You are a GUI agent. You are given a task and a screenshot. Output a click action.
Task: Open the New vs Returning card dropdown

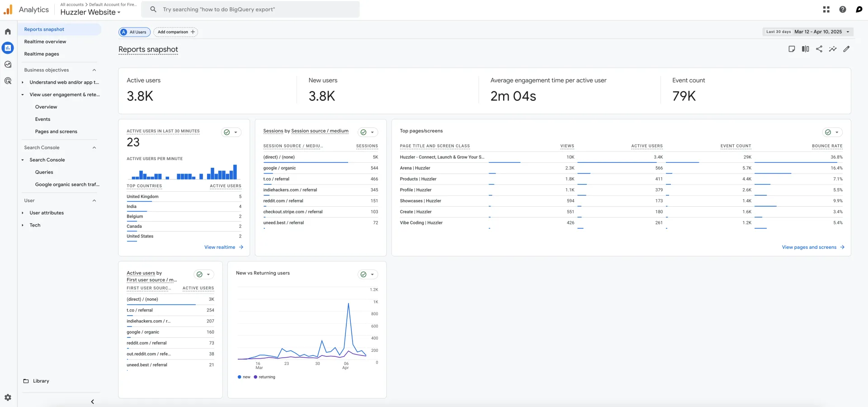click(368, 274)
